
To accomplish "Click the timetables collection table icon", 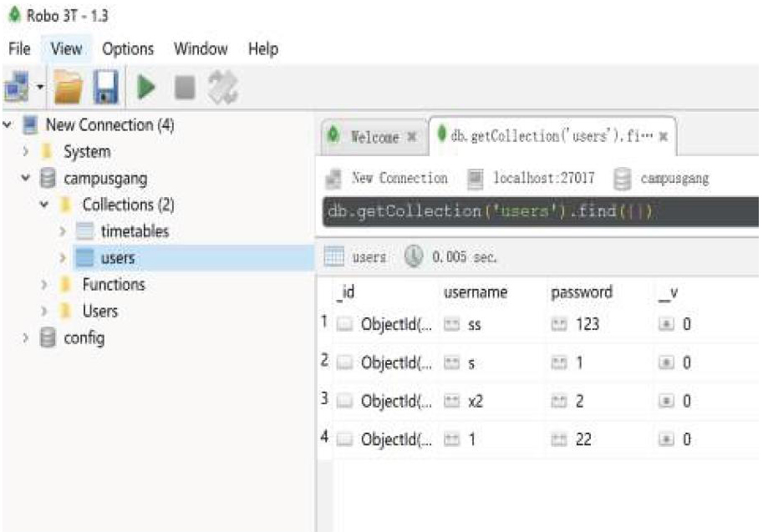I will (x=84, y=231).
